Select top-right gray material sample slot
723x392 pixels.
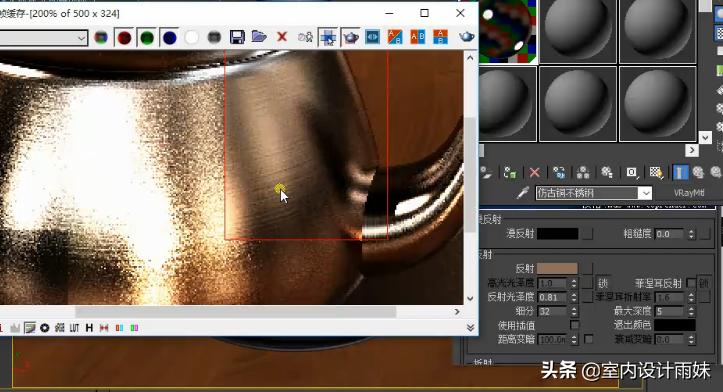click(658, 31)
